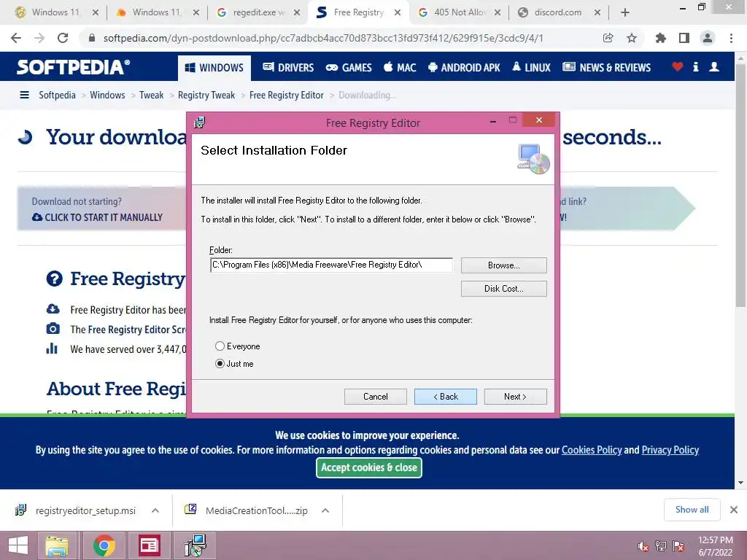Image resolution: width=747 pixels, height=560 pixels.
Task: Click the network tray icon
Action: tap(661, 546)
